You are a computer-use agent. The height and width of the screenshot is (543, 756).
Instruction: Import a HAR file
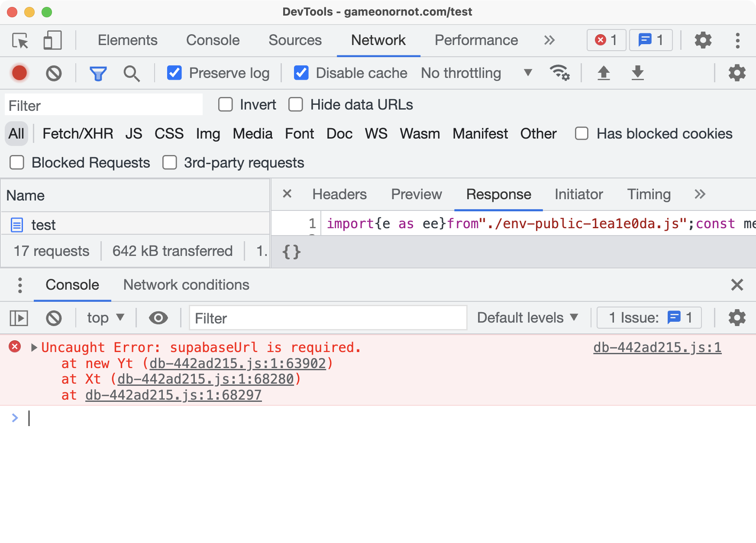tap(603, 73)
